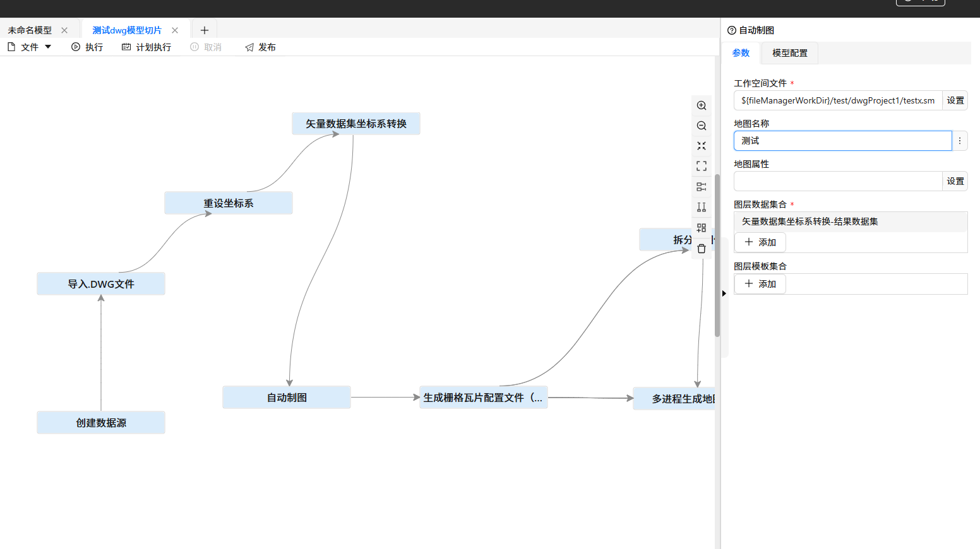Close the 测试dwg模型切片 tab
Screen dimensions: 980x549
click(x=175, y=30)
